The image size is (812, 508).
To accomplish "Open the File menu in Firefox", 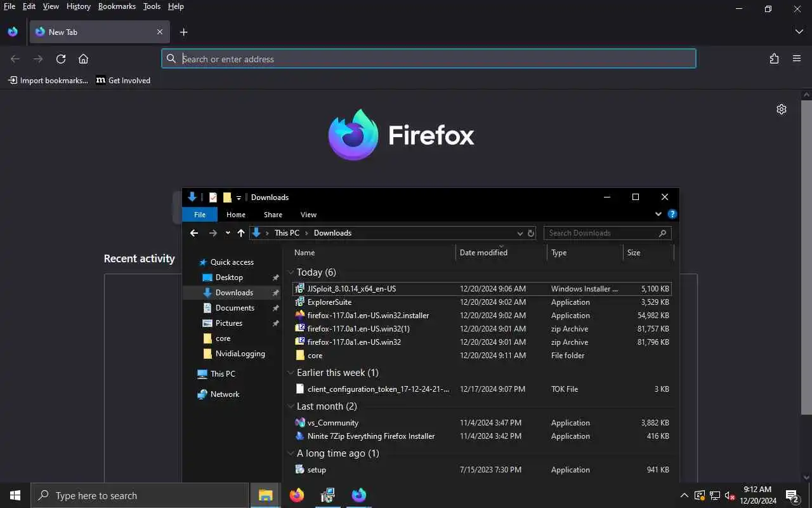I will coord(10,6).
